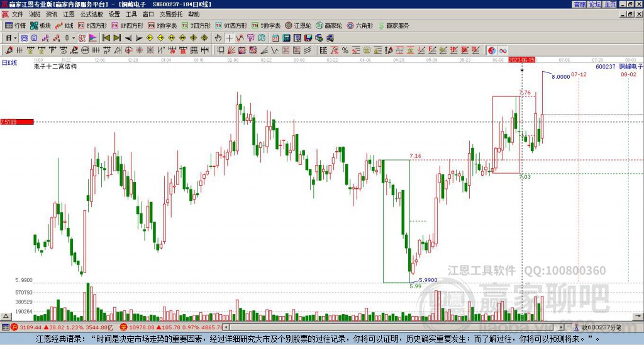This screenshot has height=345, width=644.
Task: Open the P数字表 number table
Action: (x=162, y=25)
